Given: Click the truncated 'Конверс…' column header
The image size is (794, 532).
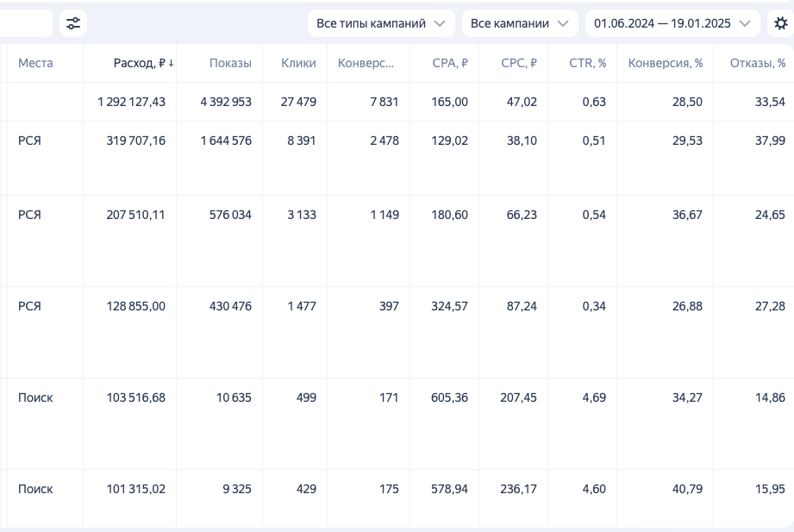Looking at the screenshot, I should [x=366, y=63].
